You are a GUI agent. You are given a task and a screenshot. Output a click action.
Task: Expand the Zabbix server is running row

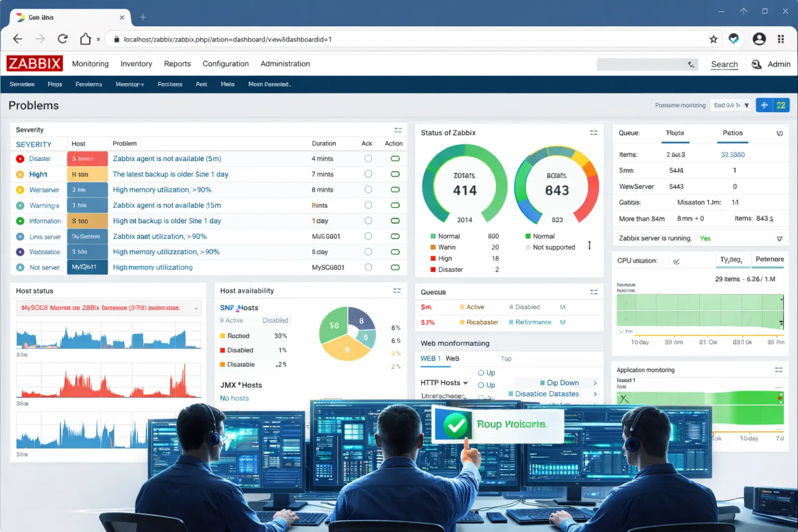click(780, 239)
